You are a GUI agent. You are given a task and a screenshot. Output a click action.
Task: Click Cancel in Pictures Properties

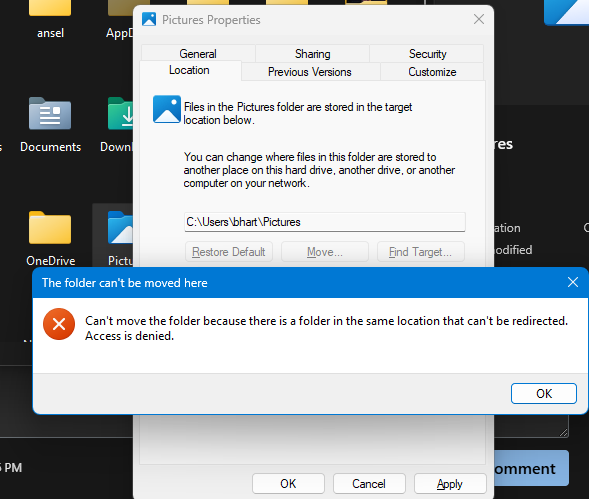(x=369, y=483)
